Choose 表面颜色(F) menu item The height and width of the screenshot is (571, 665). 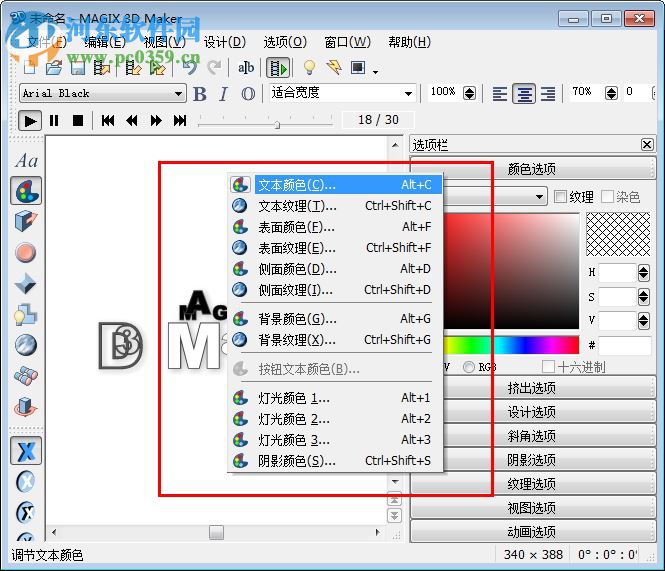(x=335, y=227)
